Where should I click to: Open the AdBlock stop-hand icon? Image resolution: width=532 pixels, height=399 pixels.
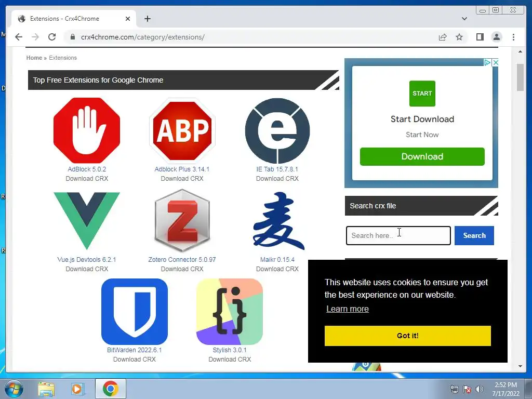[x=87, y=130]
